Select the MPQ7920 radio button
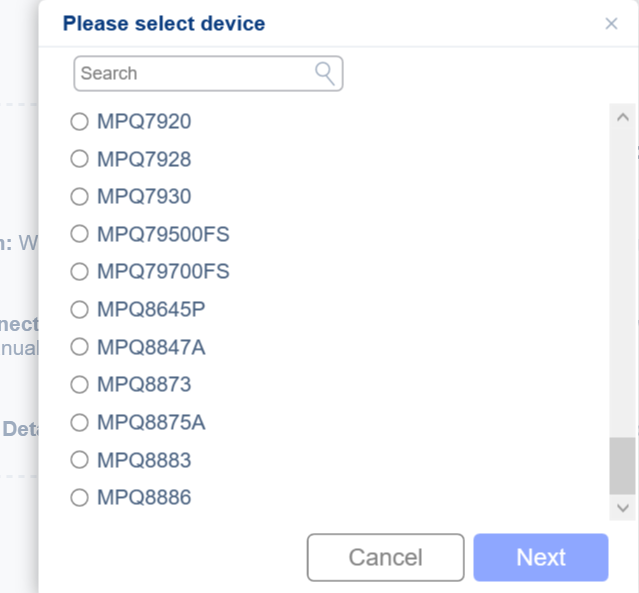The height and width of the screenshot is (593, 639). tap(79, 121)
